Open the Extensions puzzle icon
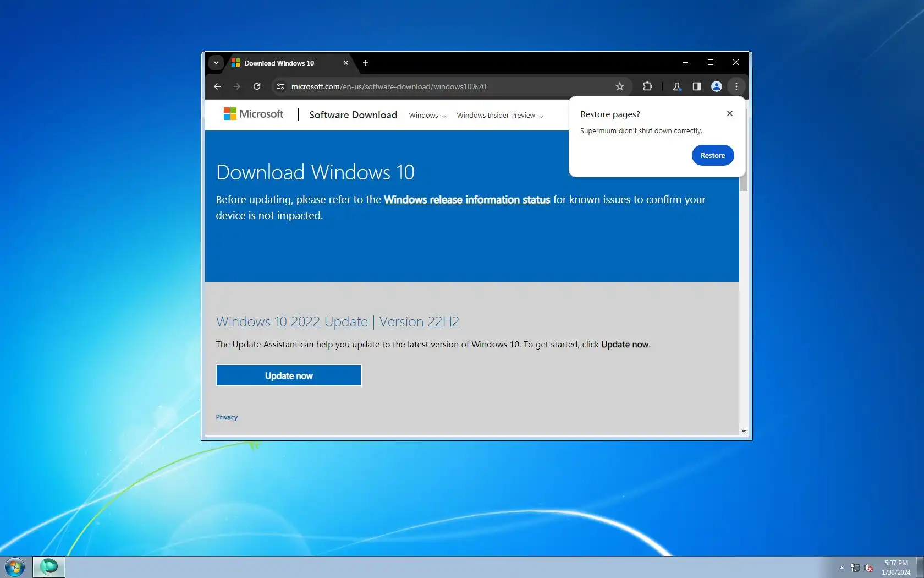924x578 pixels. point(647,86)
